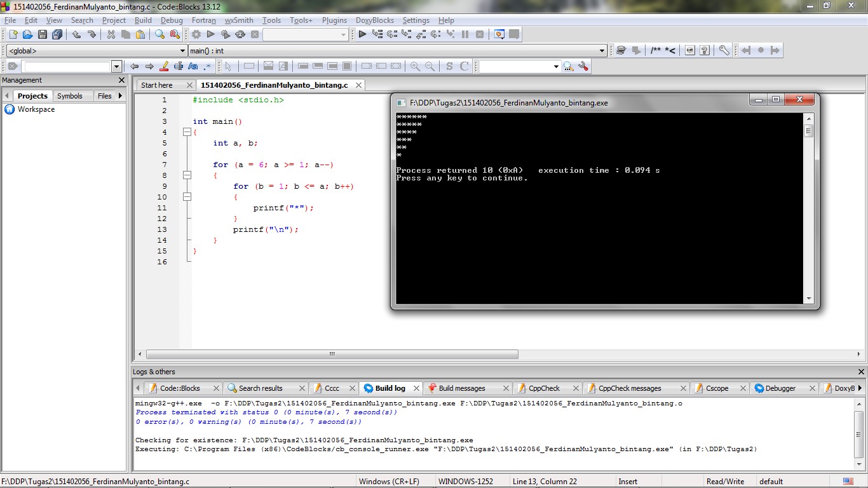Image resolution: width=868 pixels, height=488 pixels.
Task: Zoom in using the magnifier plus icon
Action: point(415,66)
